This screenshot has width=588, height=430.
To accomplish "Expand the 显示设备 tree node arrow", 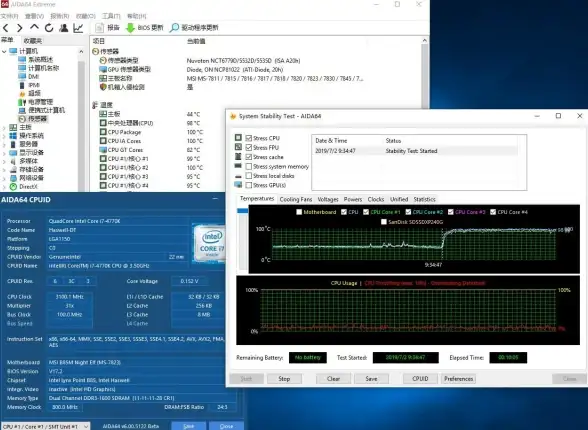I will coord(4,153).
